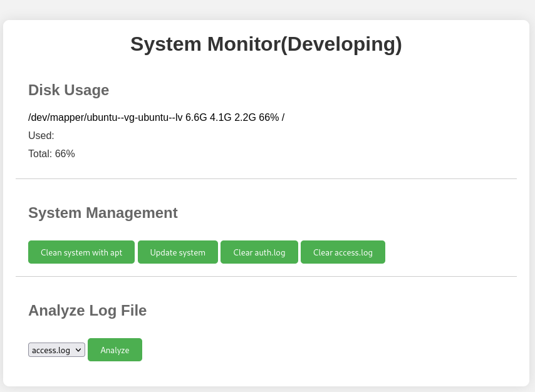This screenshot has height=392, width=535.
Task: Click the Analyze Log File heading
Action: tap(87, 310)
